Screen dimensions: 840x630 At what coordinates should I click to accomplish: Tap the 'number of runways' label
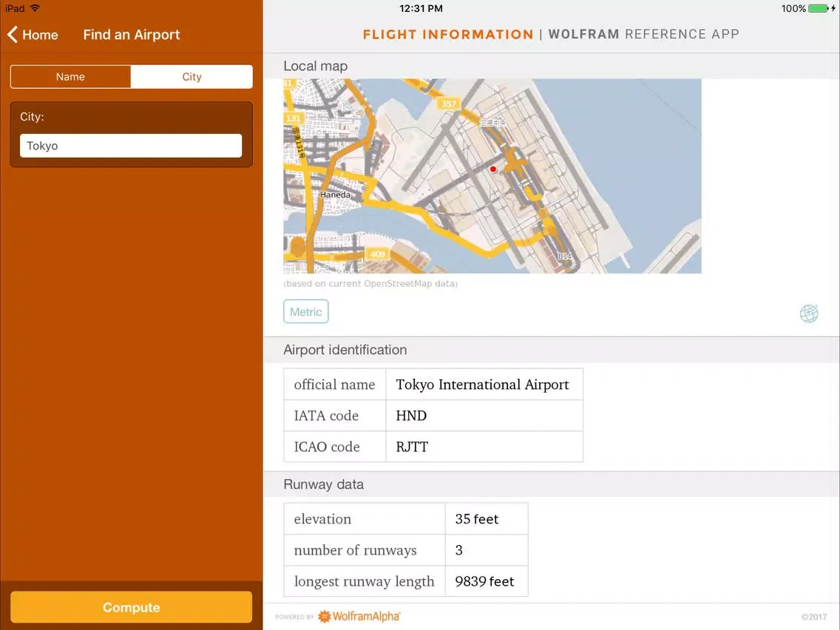355,550
